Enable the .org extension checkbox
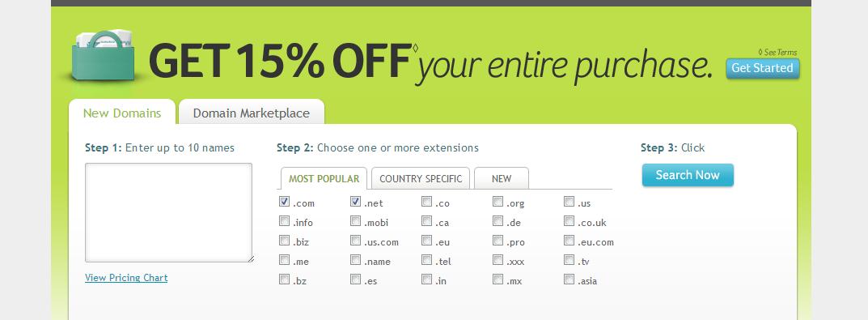This screenshot has height=320, width=868. pyautogui.click(x=498, y=202)
